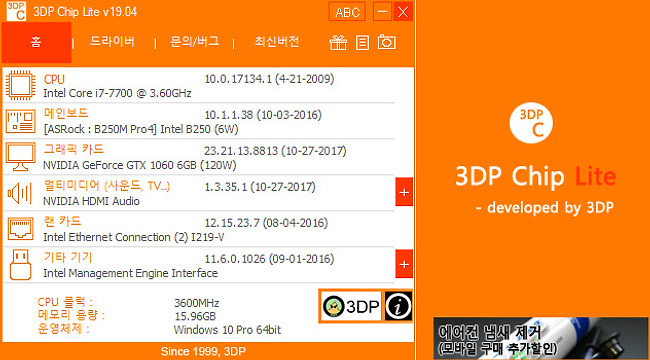Viewport: 650px width, 360px height.
Task: Click the ABC language button
Action: (347, 12)
